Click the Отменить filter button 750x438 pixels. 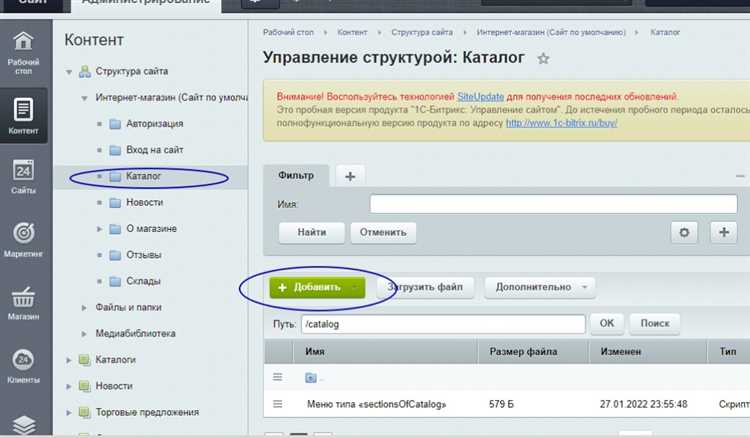click(383, 232)
